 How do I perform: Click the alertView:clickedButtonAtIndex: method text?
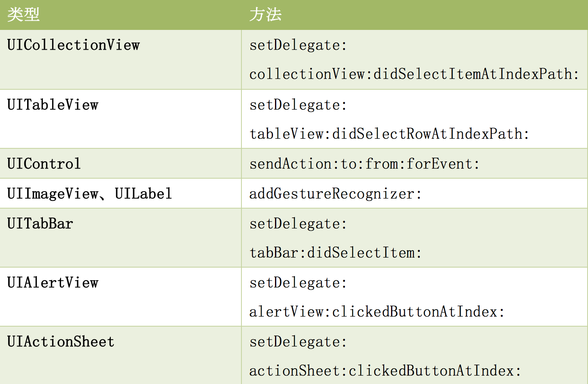tap(377, 312)
